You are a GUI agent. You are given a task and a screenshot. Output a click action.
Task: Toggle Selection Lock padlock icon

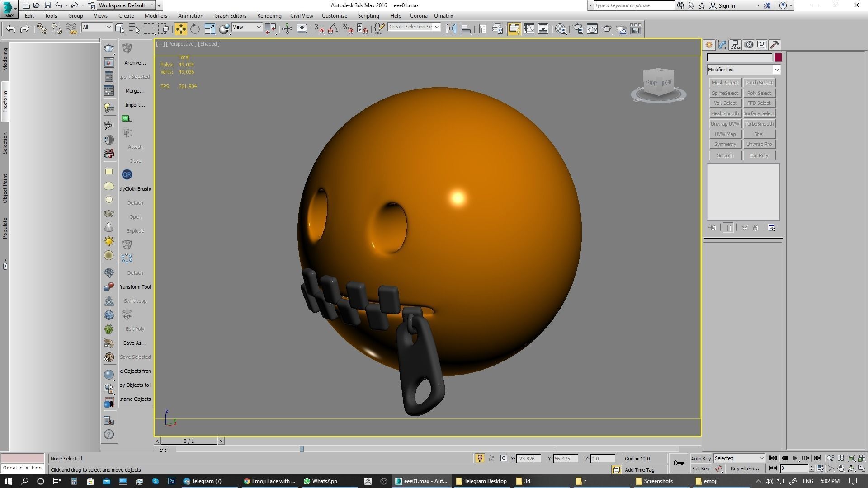[x=491, y=458]
